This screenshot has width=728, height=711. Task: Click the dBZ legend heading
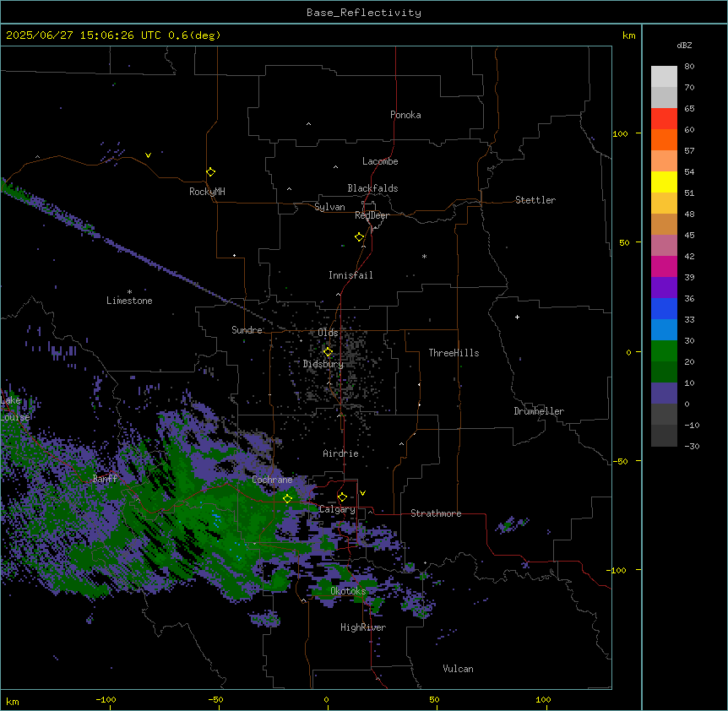coord(684,45)
